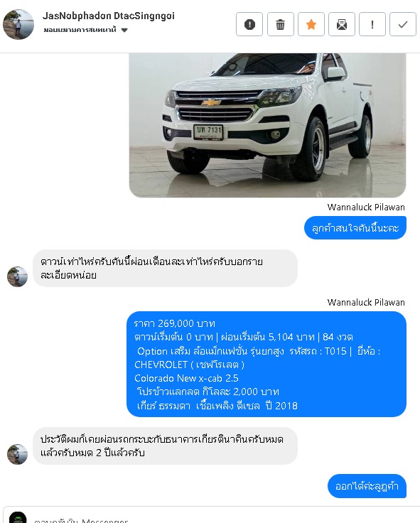Open the assign conversation label under the name
The image size is (420, 523).
pos(80,30)
